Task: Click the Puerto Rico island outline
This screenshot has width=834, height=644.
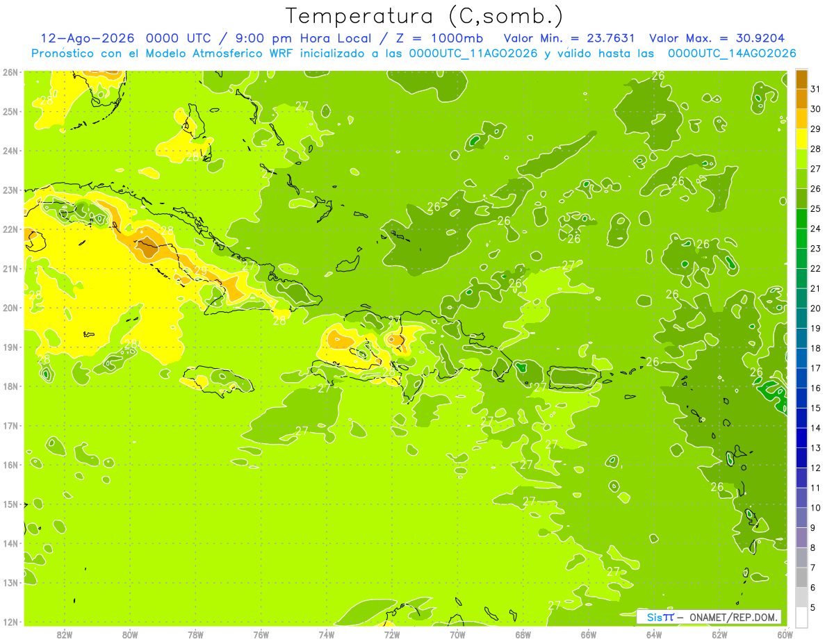Action: click(x=573, y=379)
